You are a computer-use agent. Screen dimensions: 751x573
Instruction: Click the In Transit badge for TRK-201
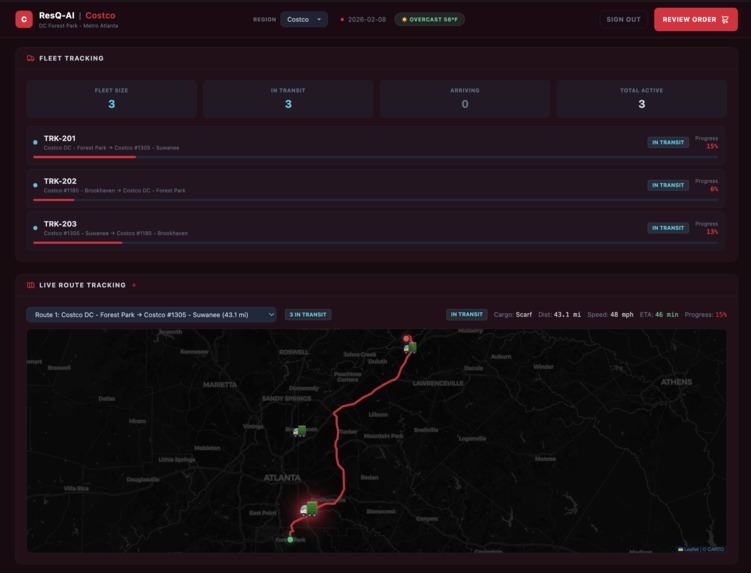668,142
